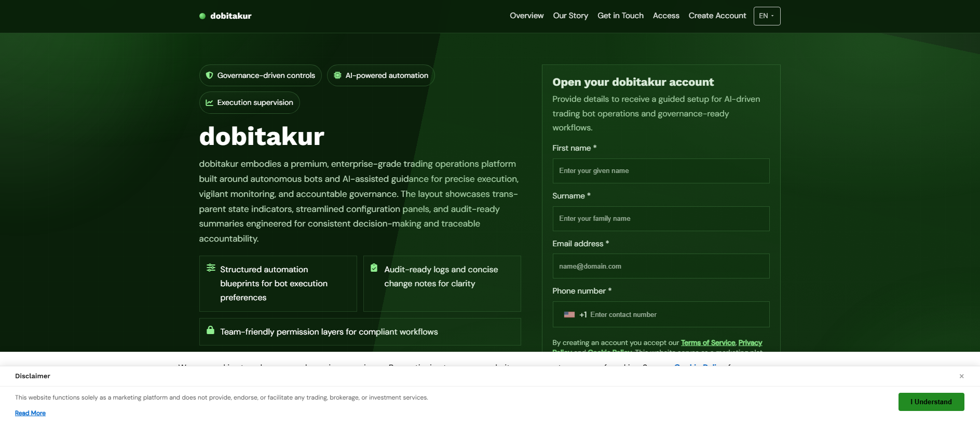Select the Governance-driven controls pill
Image resolution: width=980 pixels, height=425 pixels.
click(x=261, y=75)
